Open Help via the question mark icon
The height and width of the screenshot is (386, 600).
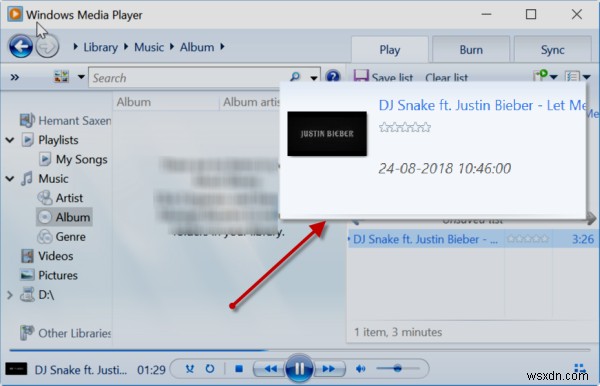point(333,77)
